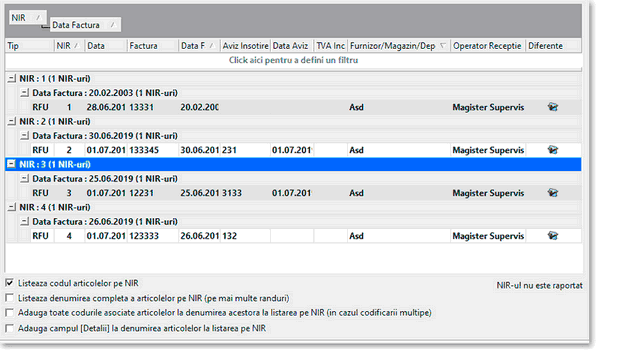Collapse the NIR : 4 group
Image resolution: width=617 pixels, height=360 pixels.
[12, 207]
